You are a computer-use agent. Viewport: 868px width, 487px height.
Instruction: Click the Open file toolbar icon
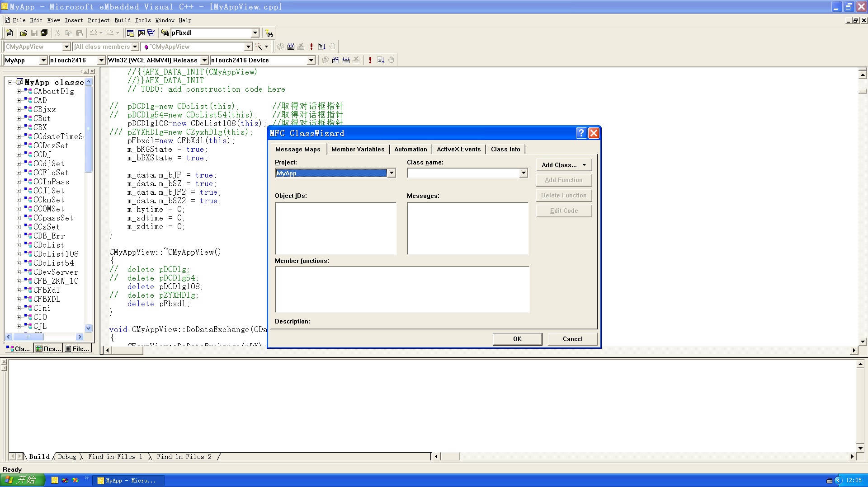[24, 33]
